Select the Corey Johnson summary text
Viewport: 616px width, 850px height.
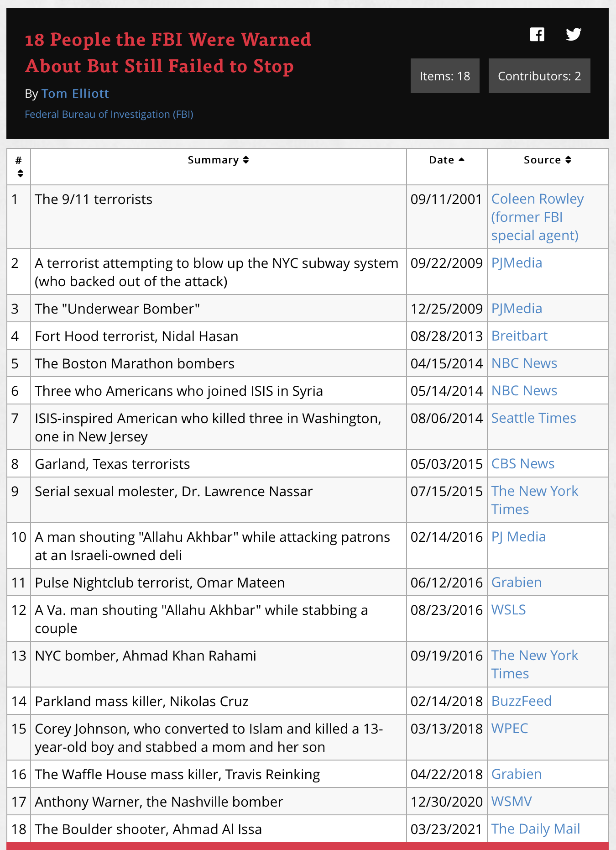click(x=209, y=738)
